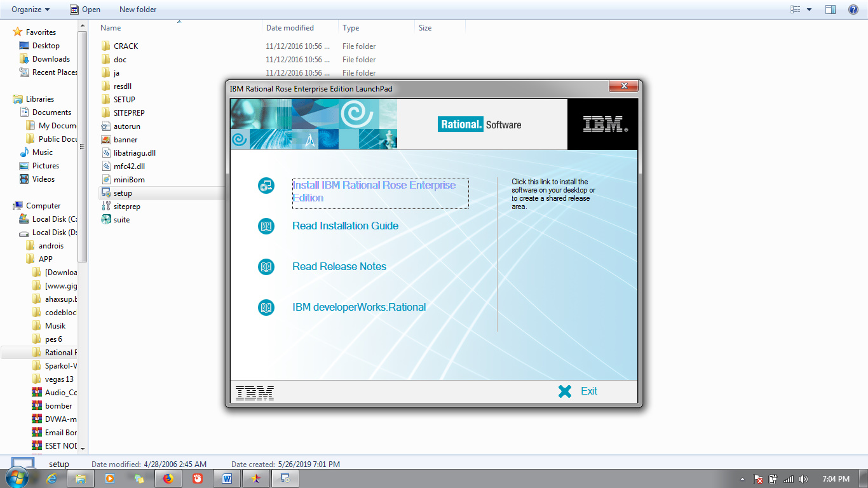Screen dimensions: 868x488
Task: Select the CRACK folder in Explorer
Action: (x=126, y=46)
